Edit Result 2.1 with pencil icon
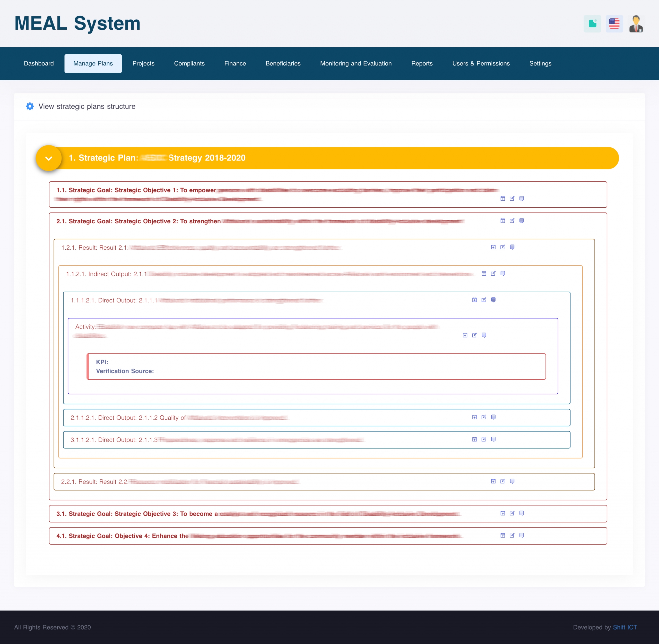The height and width of the screenshot is (644, 659). (502, 247)
